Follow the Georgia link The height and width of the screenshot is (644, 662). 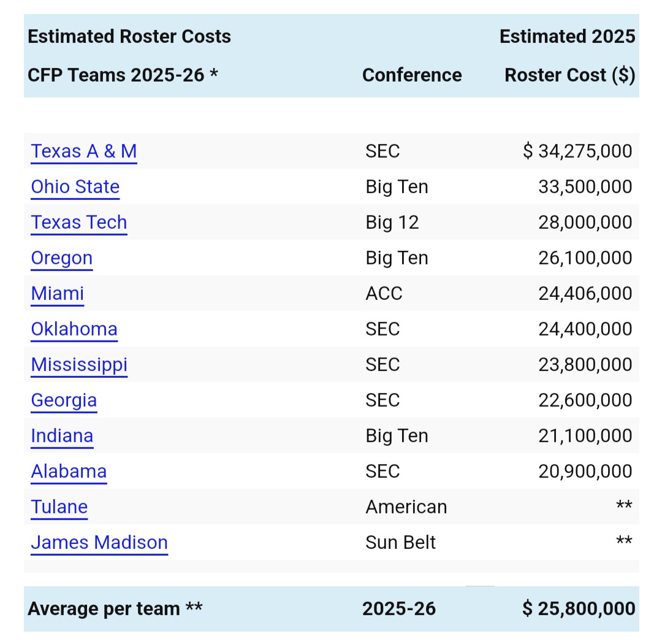tap(64, 401)
